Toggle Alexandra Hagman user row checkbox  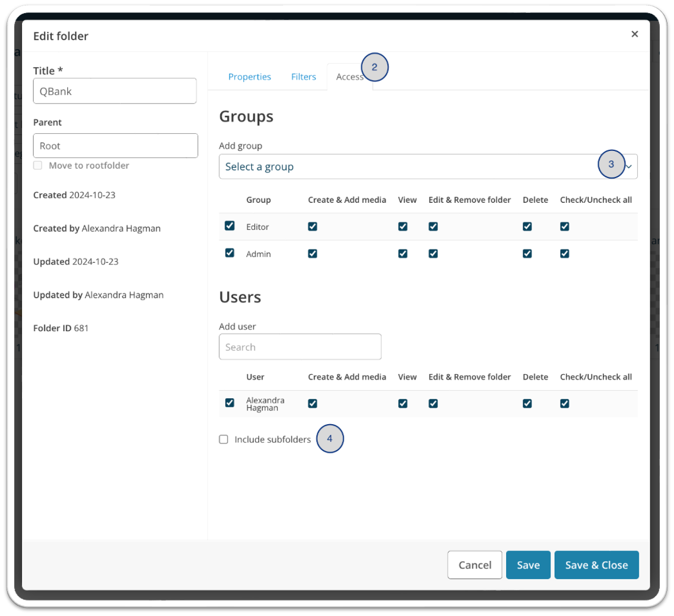pyautogui.click(x=230, y=403)
